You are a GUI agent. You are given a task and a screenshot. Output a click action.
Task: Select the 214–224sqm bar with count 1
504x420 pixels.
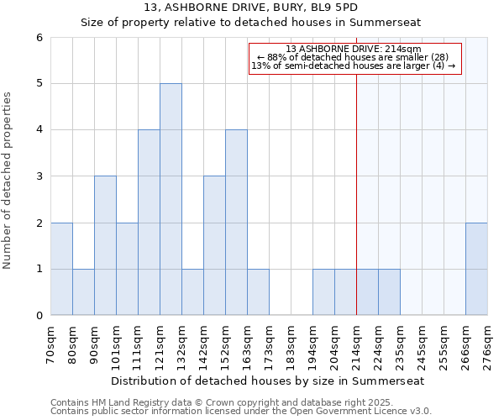click(x=367, y=291)
